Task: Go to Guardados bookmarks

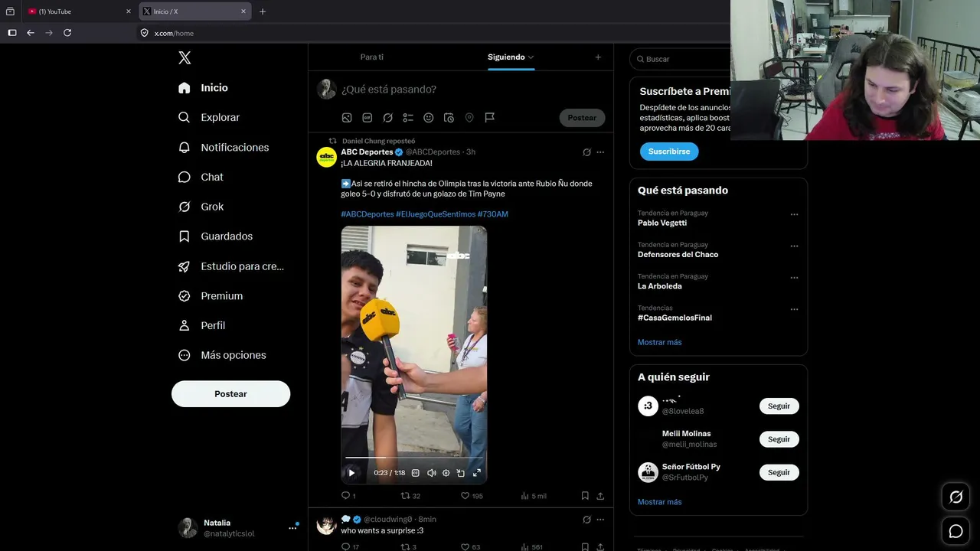Action: tap(215, 236)
